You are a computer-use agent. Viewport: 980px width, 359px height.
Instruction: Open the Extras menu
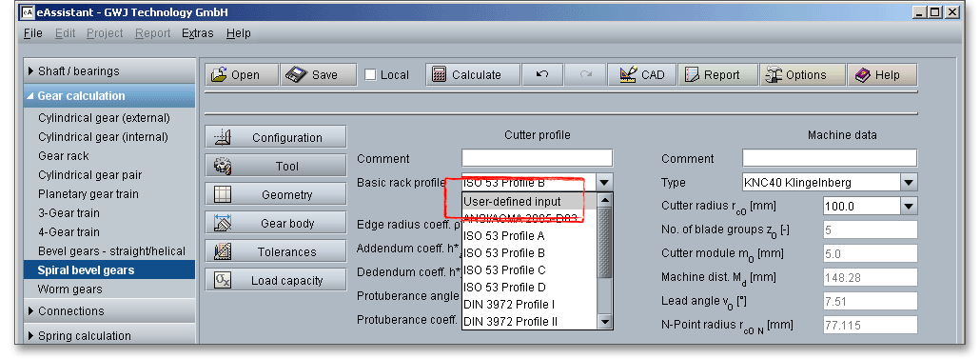[x=198, y=33]
